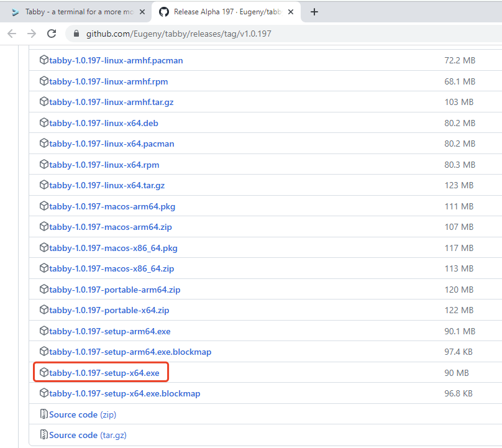Viewport: 502px width, 448px height.
Task: Click package icon beside setup-arm64.exe
Action: pos(44,331)
